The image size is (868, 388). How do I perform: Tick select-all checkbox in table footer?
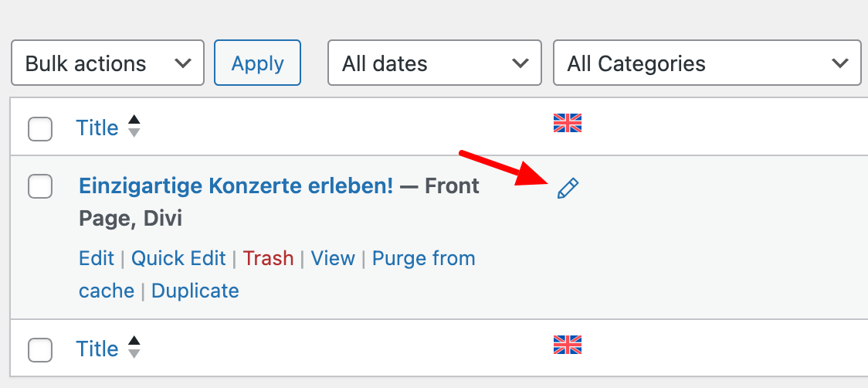[40, 350]
